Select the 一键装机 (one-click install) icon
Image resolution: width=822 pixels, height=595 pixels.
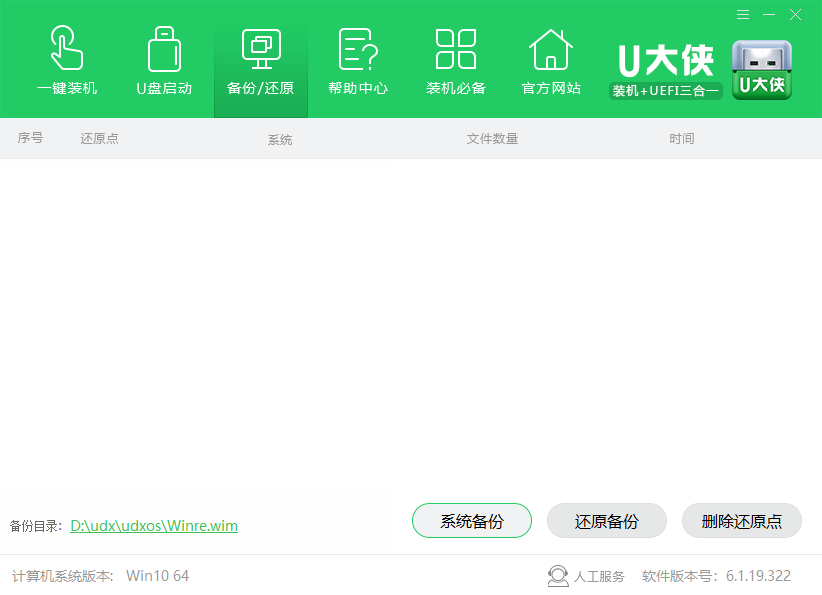point(67,58)
